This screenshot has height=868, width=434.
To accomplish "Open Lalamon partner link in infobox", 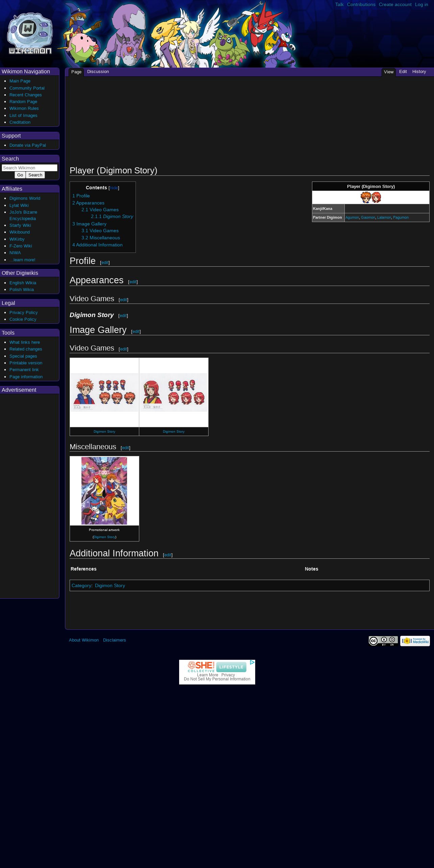I will (x=384, y=218).
